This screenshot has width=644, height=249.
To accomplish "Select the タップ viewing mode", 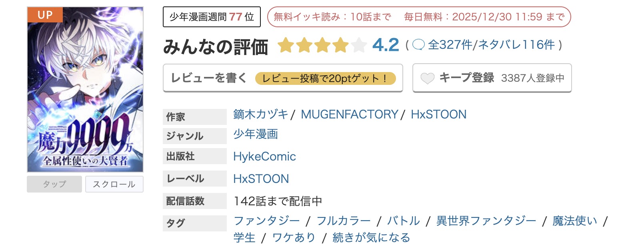I will (x=54, y=184).
